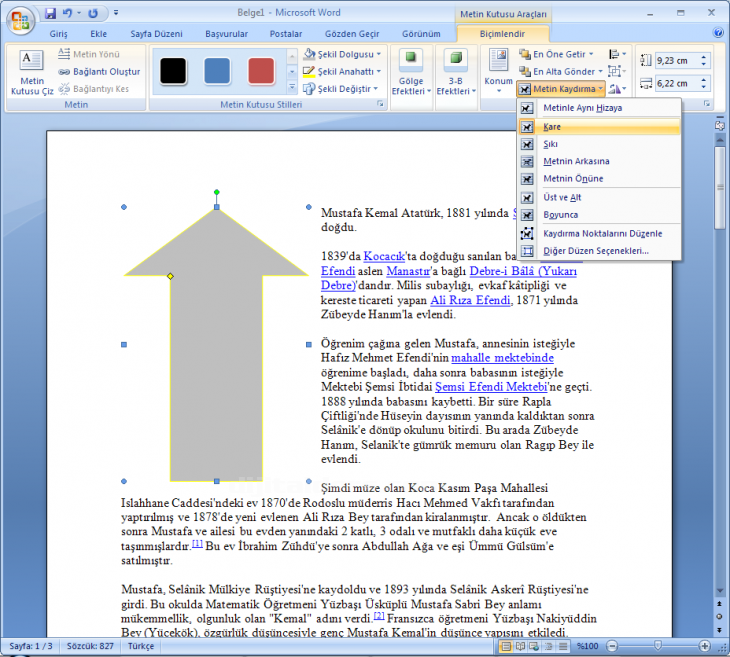Click En Öne Getir button
730x657 pixels.
click(x=556, y=54)
